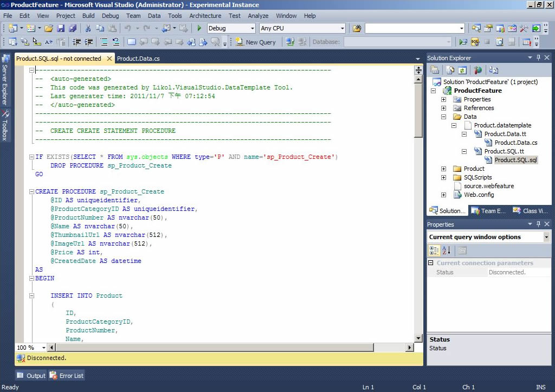Increase line indent with the indent icon
The width and height of the screenshot is (555, 392).
pos(88,42)
